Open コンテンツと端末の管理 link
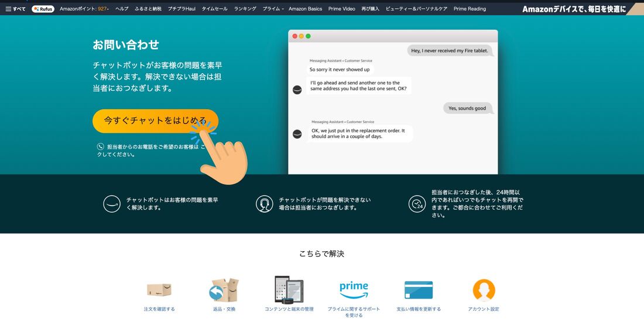This screenshot has height=322, width=644. click(x=289, y=309)
